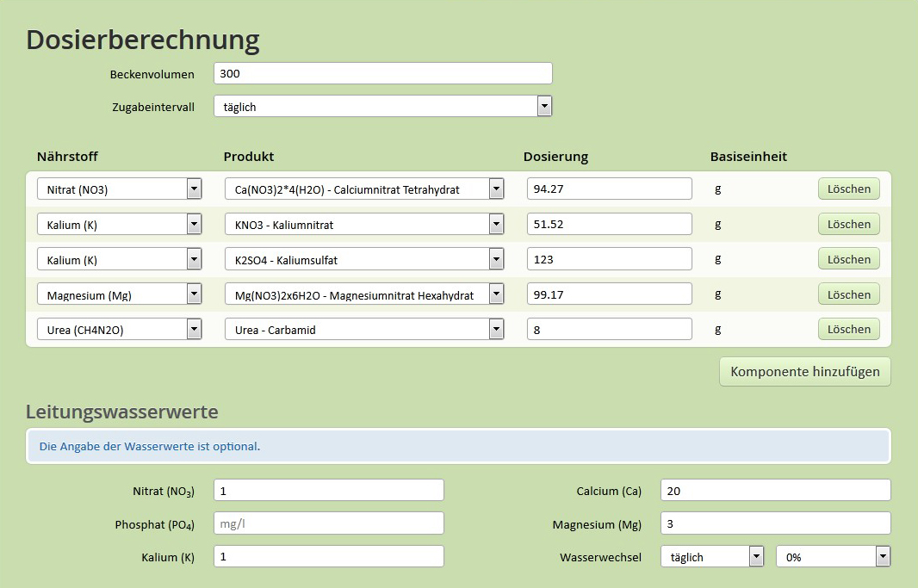
Task: Delete the Calciumnitrat row with Löschen
Action: 848,189
